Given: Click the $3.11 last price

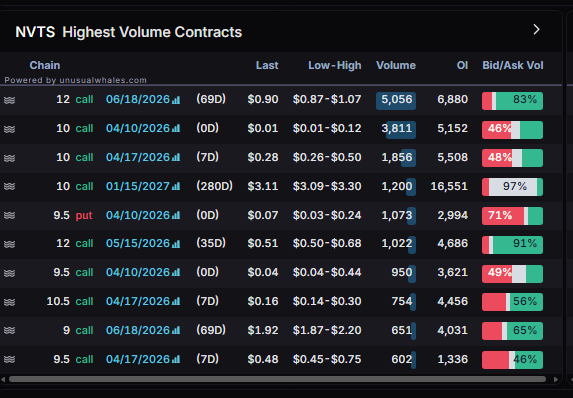Looking at the screenshot, I should click(x=263, y=186).
